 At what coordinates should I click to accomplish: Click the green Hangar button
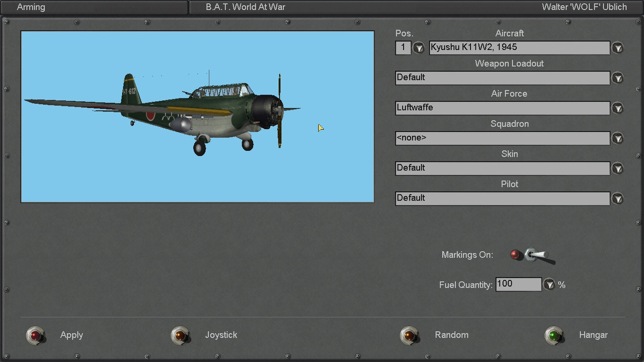[x=554, y=335]
